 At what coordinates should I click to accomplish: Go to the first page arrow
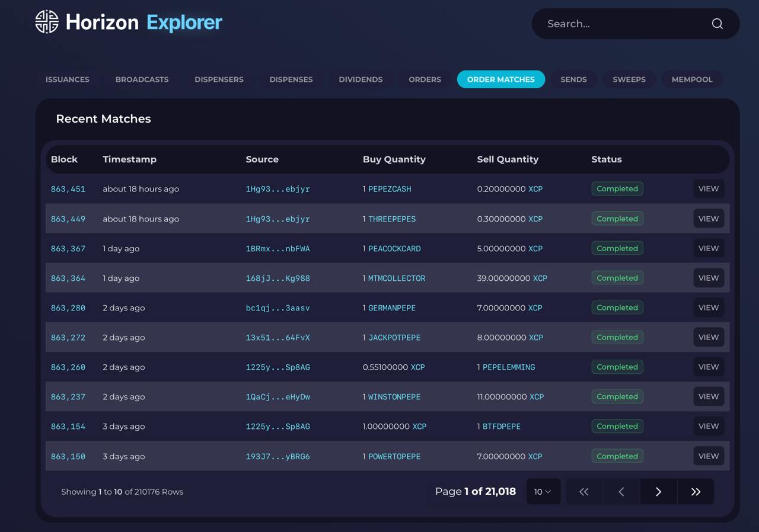584,492
